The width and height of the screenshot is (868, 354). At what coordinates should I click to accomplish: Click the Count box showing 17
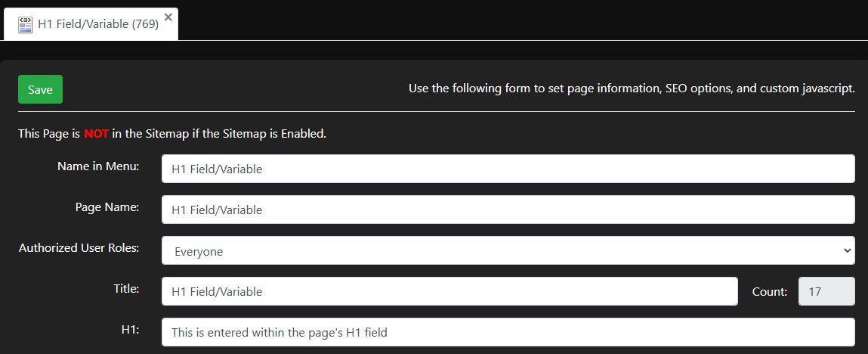826,292
